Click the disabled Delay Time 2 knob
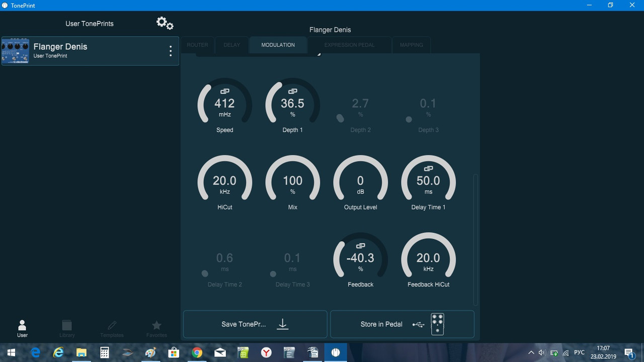Screen dimensions: 644x362 [x=224, y=261]
